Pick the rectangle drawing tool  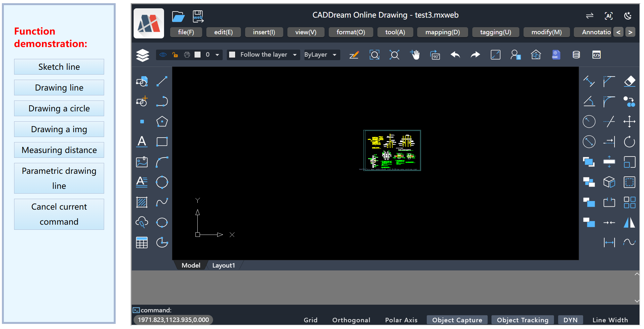coord(162,142)
